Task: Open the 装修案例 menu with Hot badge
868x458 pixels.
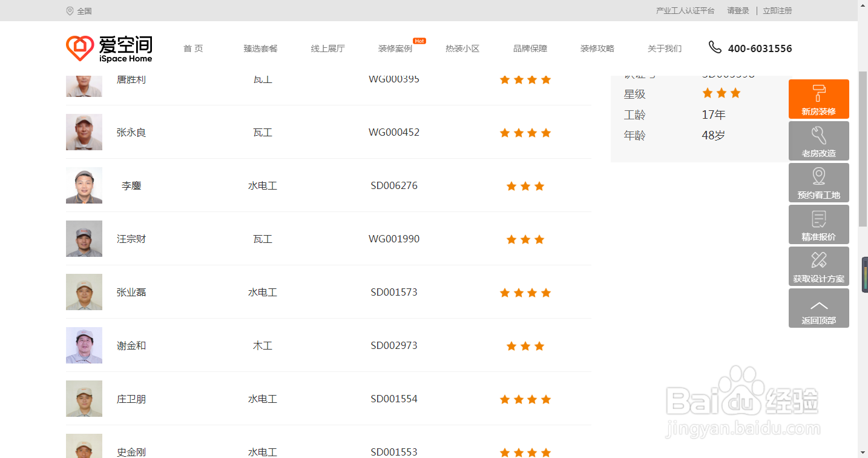Action: (x=395, y=48)
